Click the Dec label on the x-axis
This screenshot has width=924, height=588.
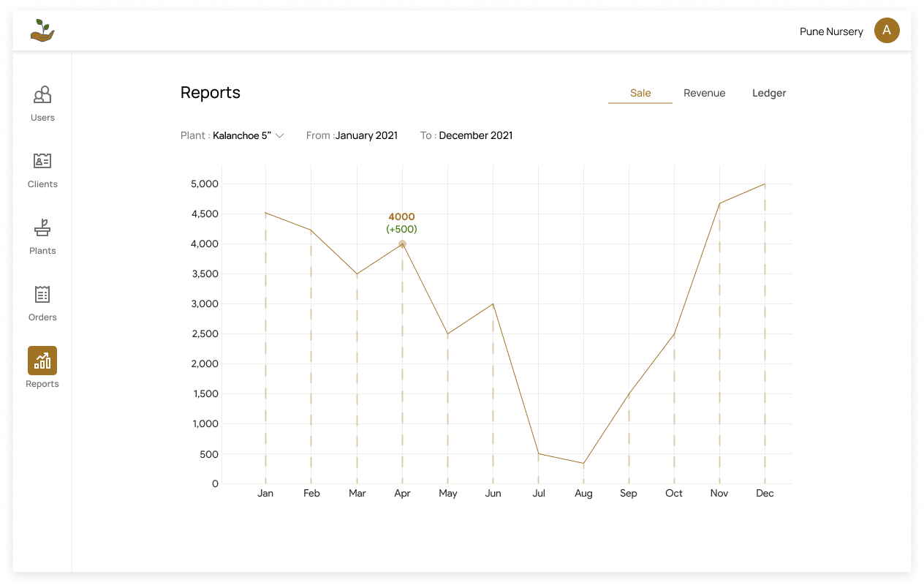click(x=765, y=494)
